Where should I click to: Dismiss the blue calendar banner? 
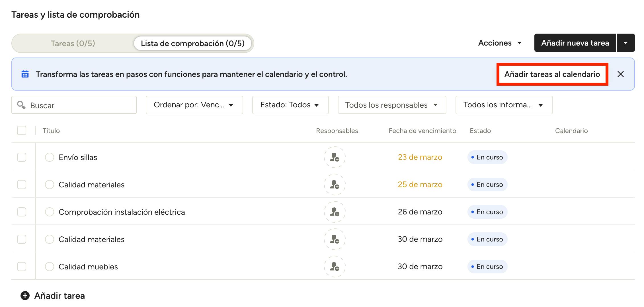620,74
